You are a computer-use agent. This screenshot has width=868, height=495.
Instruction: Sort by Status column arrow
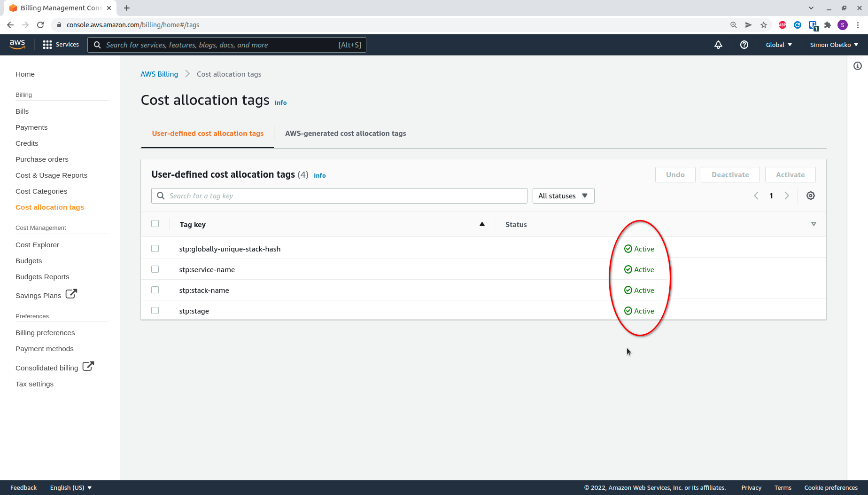click(814, 224)
